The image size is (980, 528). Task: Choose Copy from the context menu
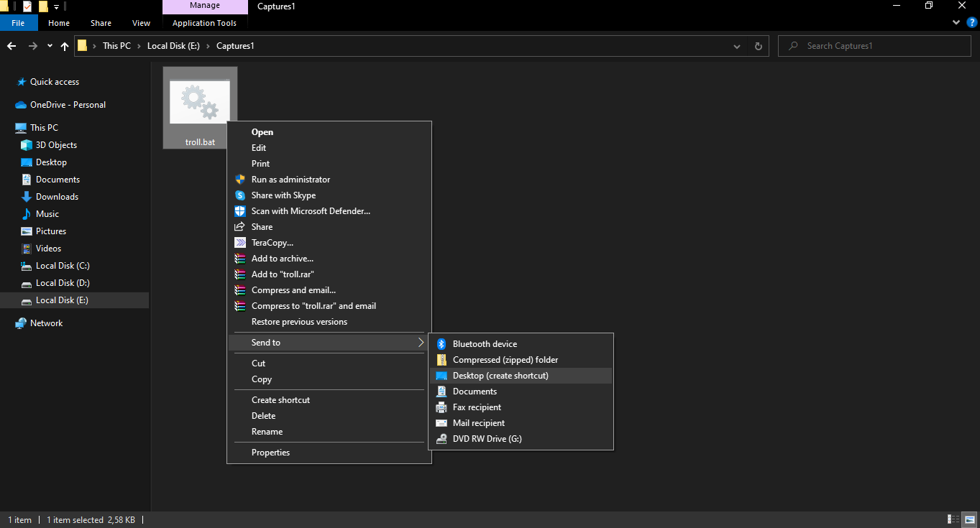click(329, 379)
